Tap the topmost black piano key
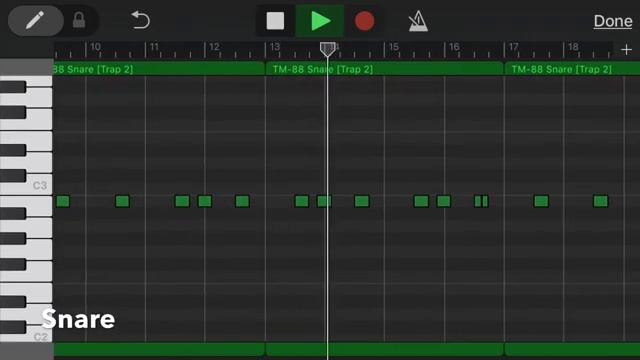Viewport: 640px width, 360px height. pyautogui.click(x=13, y=87)
